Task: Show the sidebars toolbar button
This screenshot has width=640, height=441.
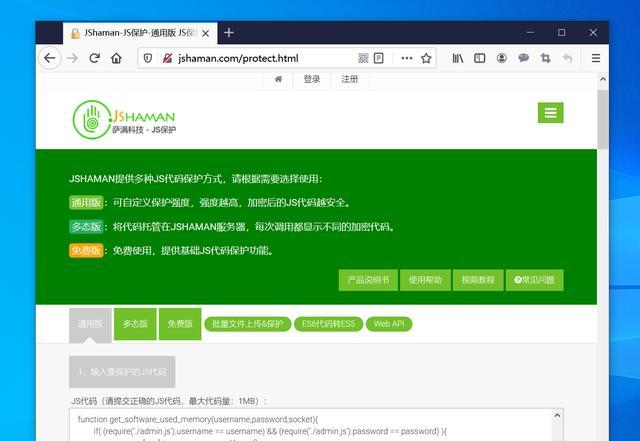Action: pos(480,58)
